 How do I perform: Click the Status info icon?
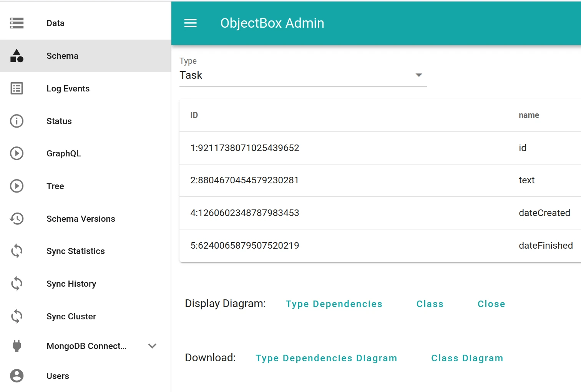(x=16, y=121)
